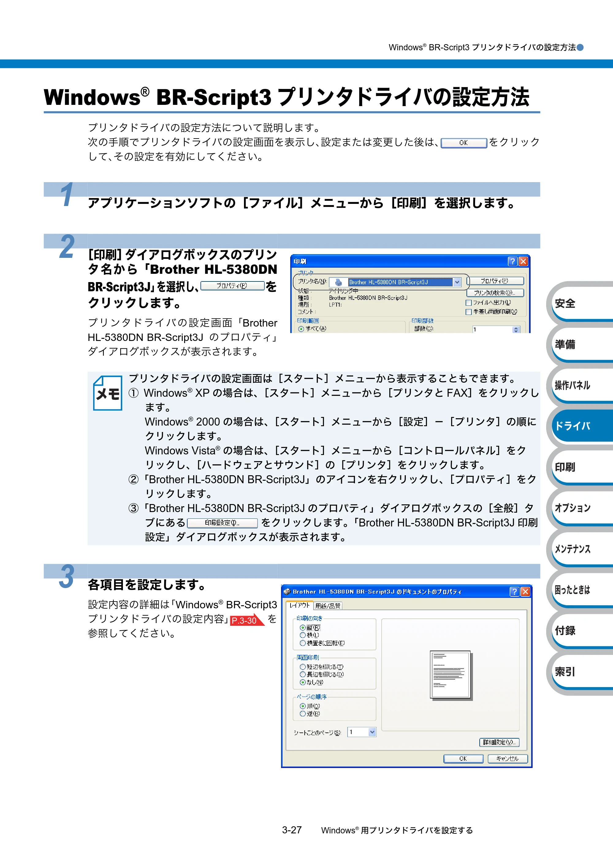Viewport: 613px width, 868px height.
Task: Click the printer icon in the properties dialog title bar
Action: tap(287, 592)
